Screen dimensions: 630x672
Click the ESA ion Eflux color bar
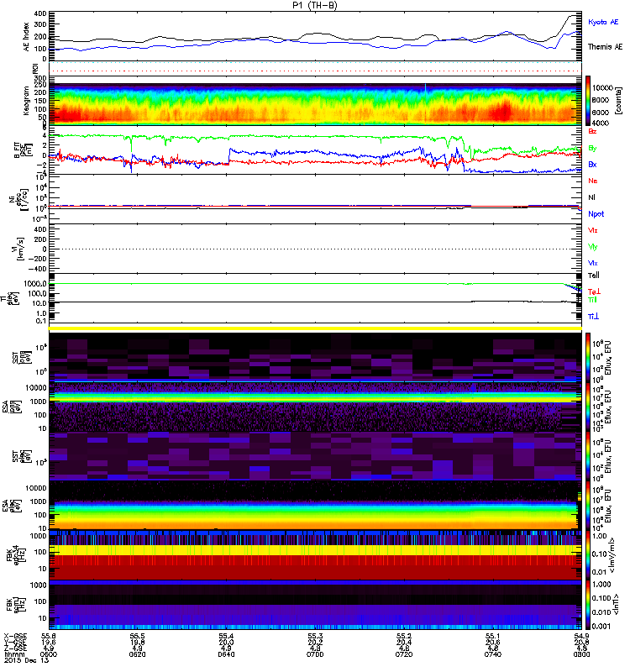[x=588, y=407]
